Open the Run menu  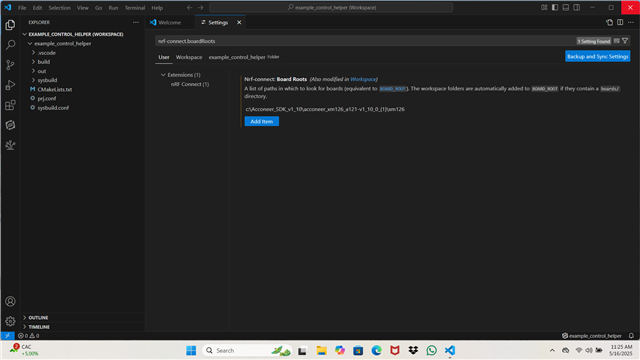[x=113, y=8]
